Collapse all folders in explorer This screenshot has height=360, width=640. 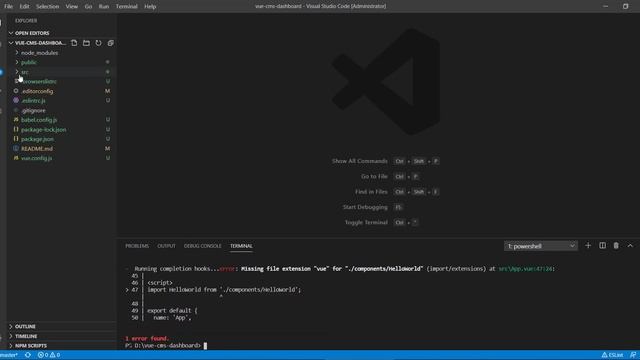click(x=111, y=43)
